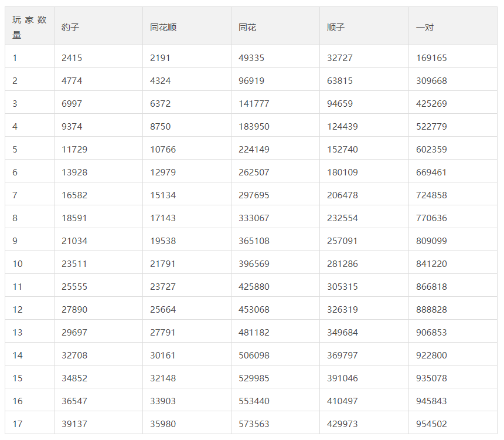Image resolution: width=504 pixels, height=440 pixels.
Task: Click the 同花 value 333067
Action: (254, 218)
